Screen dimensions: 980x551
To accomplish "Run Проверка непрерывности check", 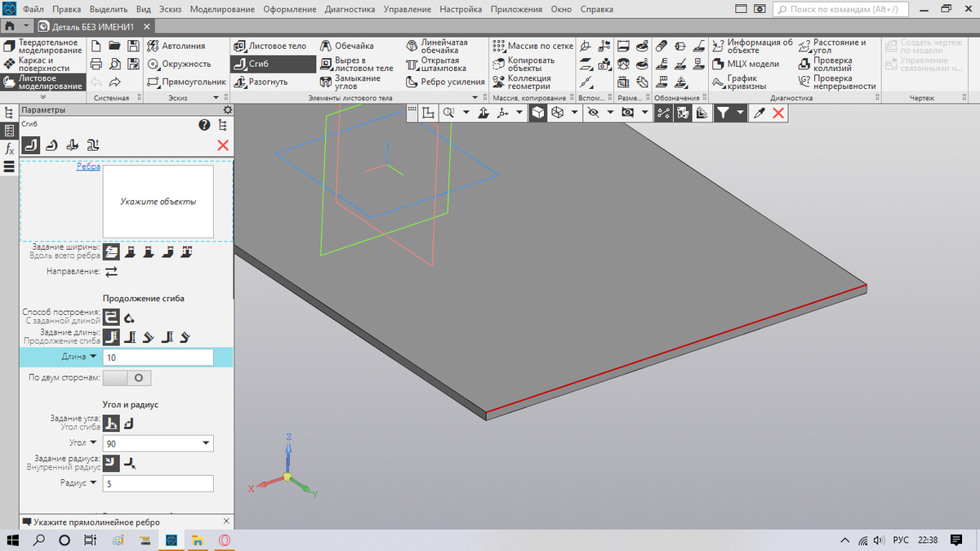I will [837, 82].
